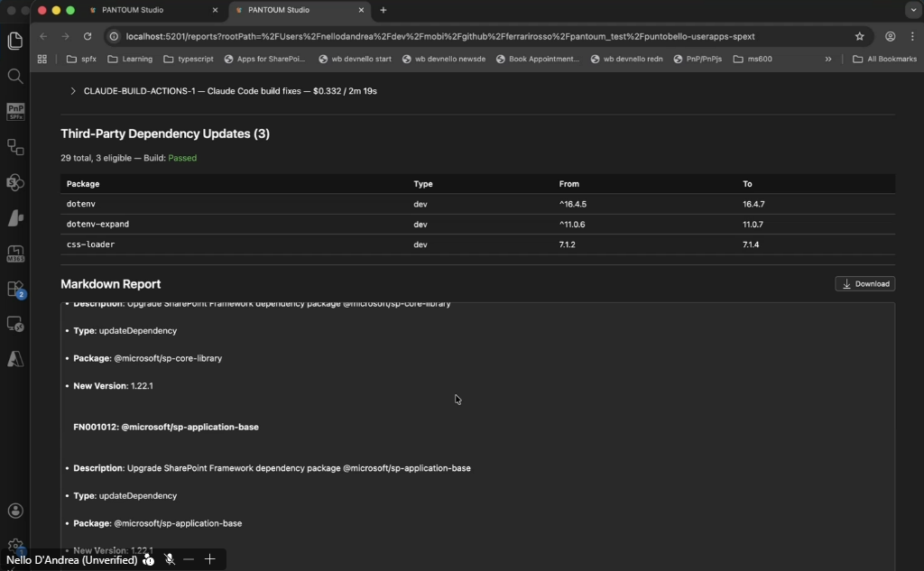
Task: Open the typescript bookmarks folder
Action: (x=189, y=60)
